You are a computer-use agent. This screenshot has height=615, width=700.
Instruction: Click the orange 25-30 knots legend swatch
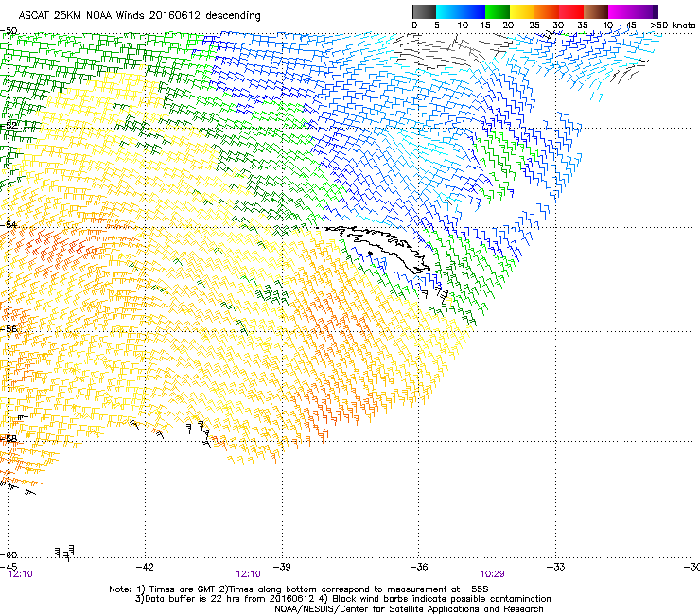coord(547,11)
